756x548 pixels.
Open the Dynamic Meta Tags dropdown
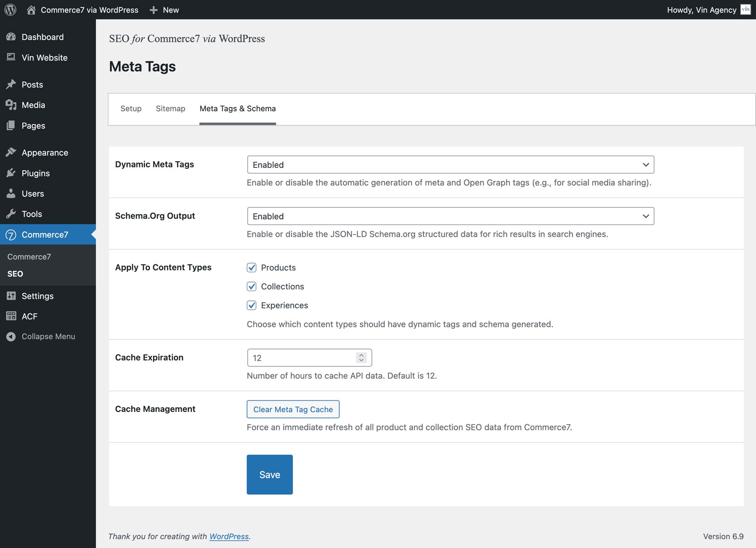click(450, 165)
